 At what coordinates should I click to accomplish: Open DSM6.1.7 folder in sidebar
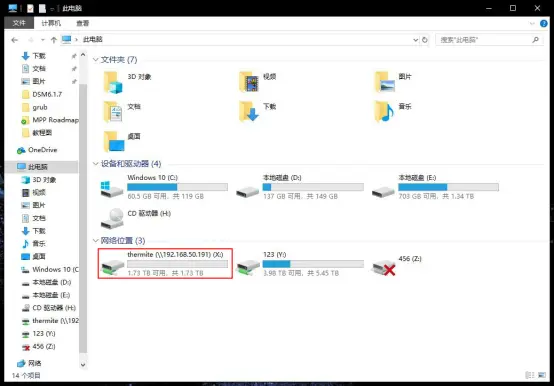42,94
